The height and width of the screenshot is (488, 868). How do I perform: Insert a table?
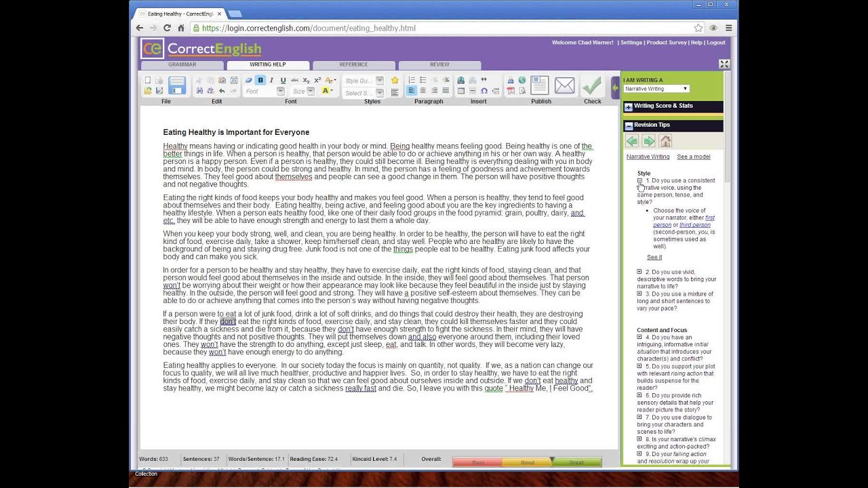point(461,91)
